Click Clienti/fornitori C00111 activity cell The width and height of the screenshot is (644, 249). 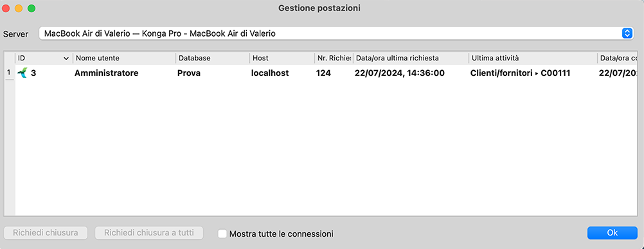pyautogui.click(x=520, y=73)
